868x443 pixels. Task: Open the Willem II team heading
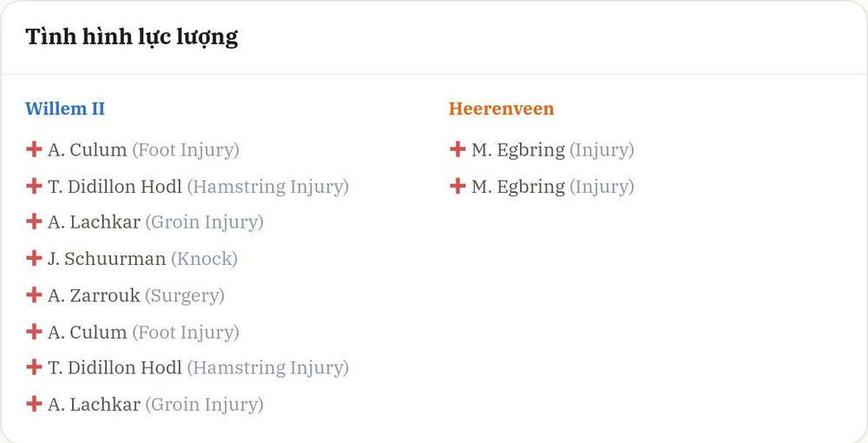(x=65, y=109)
